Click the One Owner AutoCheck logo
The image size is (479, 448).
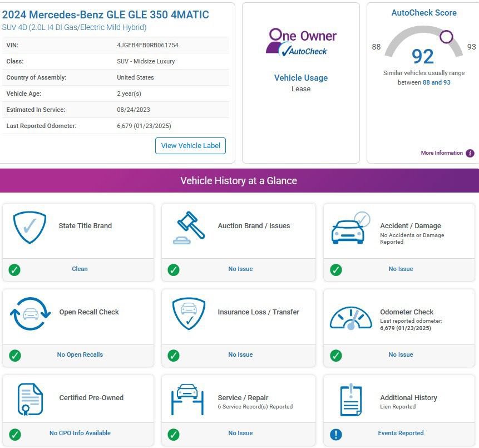click(x=301, y=42)
